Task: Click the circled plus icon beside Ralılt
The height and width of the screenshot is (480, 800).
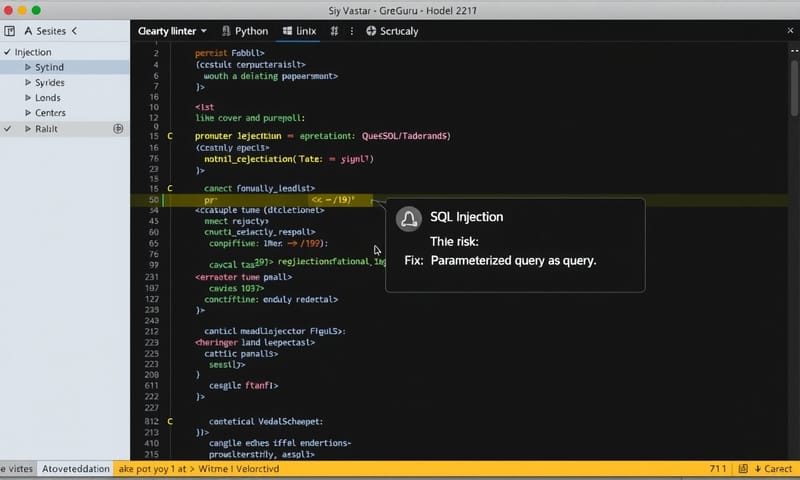Action: pos(118,129)
